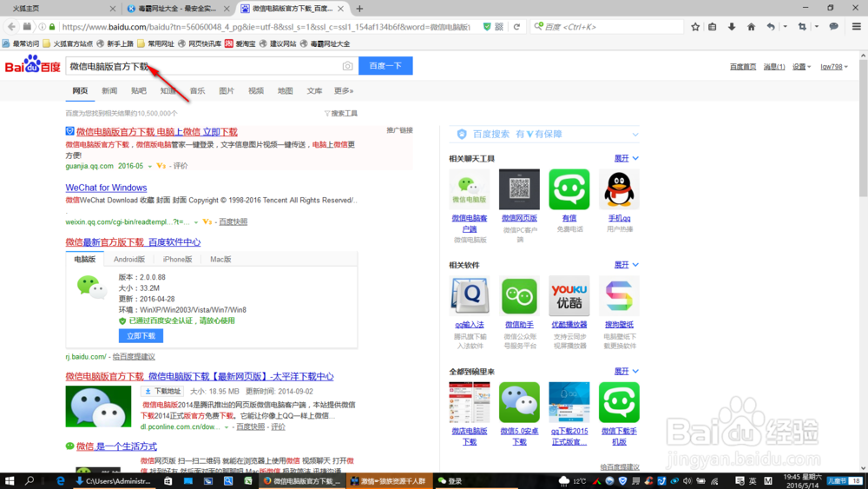Open taskbar search magnifier
Screen dimensions: 868x489
click(30, 480)
